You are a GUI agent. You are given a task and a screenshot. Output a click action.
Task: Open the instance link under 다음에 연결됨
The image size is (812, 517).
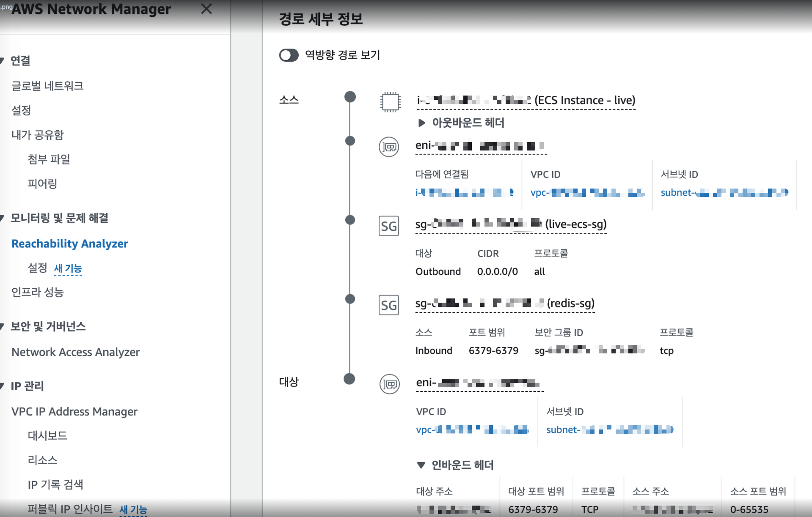(x=465, y=192)
